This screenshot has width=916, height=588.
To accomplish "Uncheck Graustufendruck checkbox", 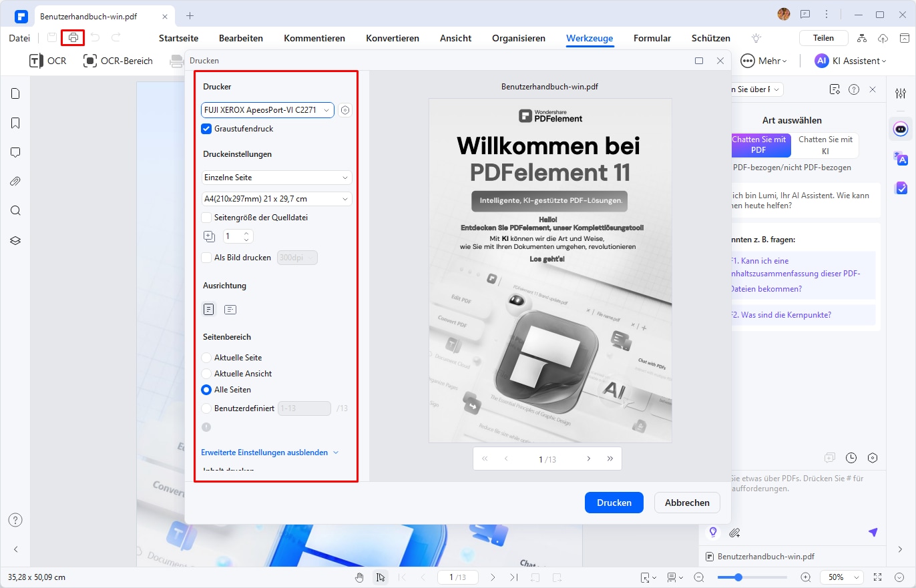I will tap(207, 129).
